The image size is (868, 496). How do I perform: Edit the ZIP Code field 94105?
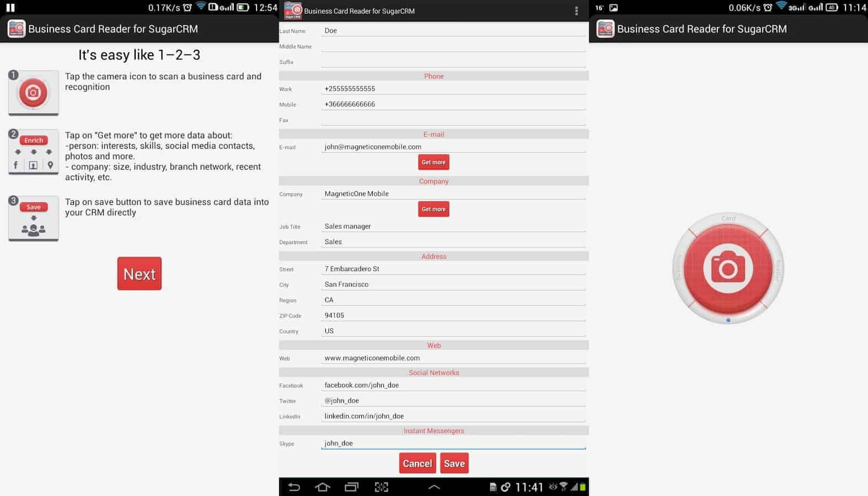(x=453, y=315)
